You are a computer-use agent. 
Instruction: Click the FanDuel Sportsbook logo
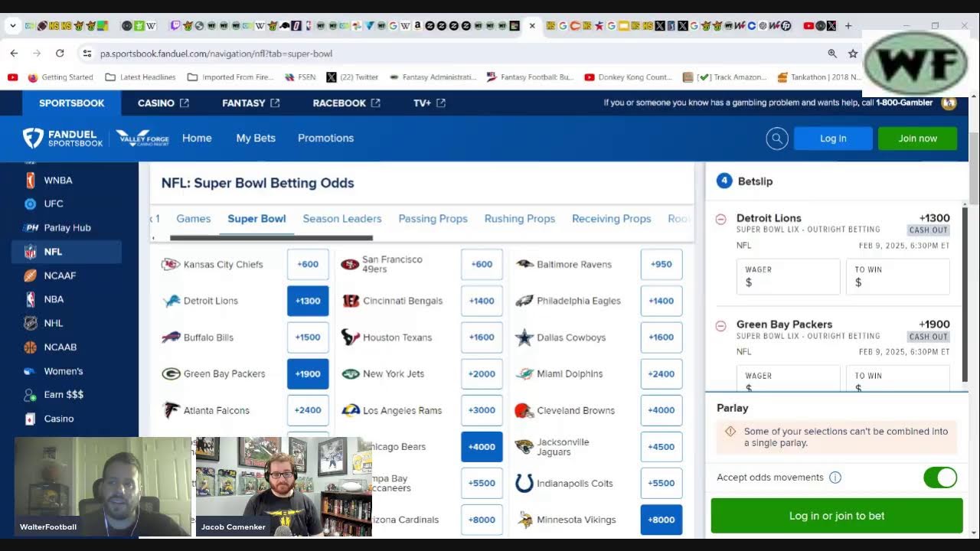click(63, 139)
